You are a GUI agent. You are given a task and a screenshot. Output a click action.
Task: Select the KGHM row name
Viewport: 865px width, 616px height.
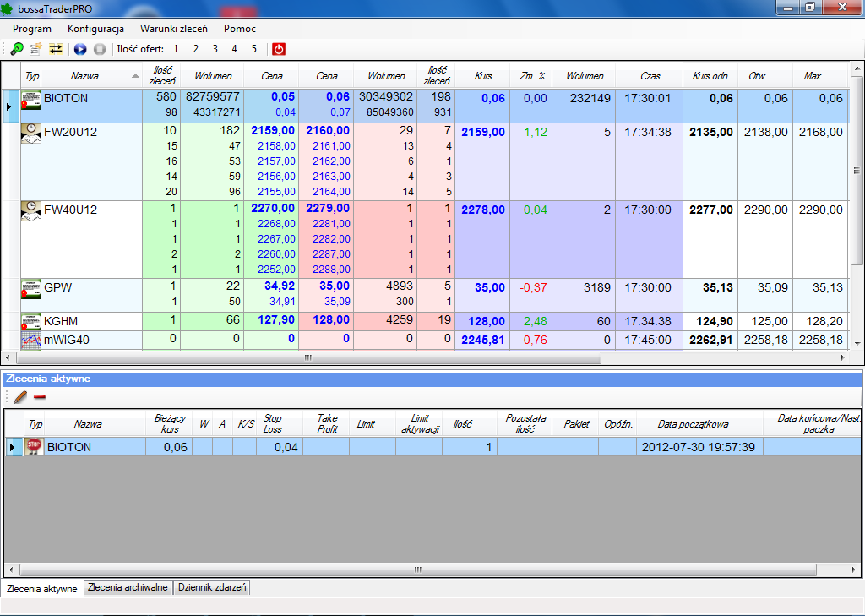(x=61, y=321)
